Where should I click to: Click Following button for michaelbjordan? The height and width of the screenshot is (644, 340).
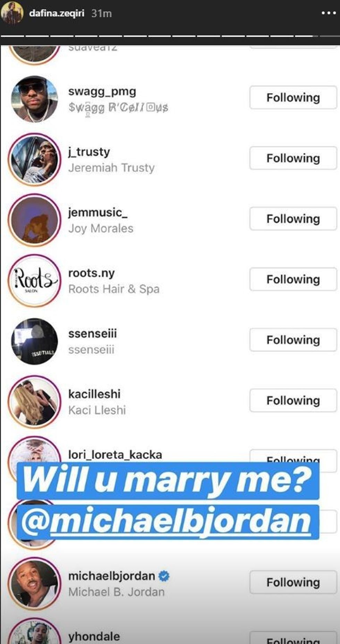pyautogui.click(x=293, y=582)
